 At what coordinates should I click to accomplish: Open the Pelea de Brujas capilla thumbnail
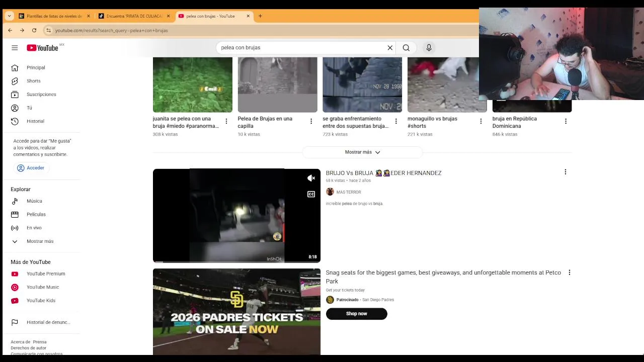pos(278,84)
